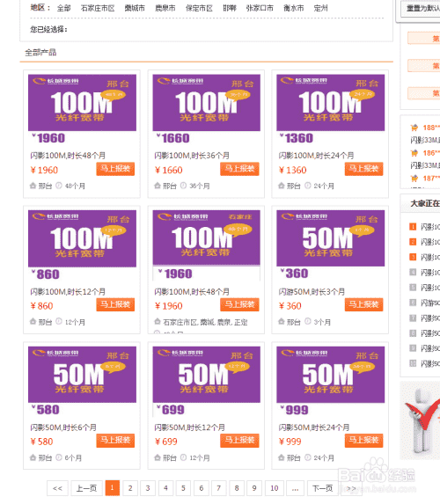The height and width of the screenshot is (504, 440).
Task: Click 上一页 previous page button
Action: (86, 488)
